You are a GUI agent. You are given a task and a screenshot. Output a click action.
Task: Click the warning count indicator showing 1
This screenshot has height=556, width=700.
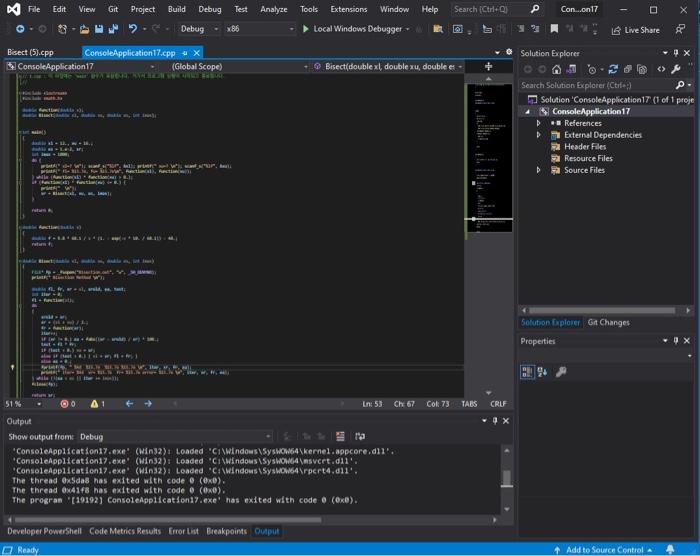[98, 404]
